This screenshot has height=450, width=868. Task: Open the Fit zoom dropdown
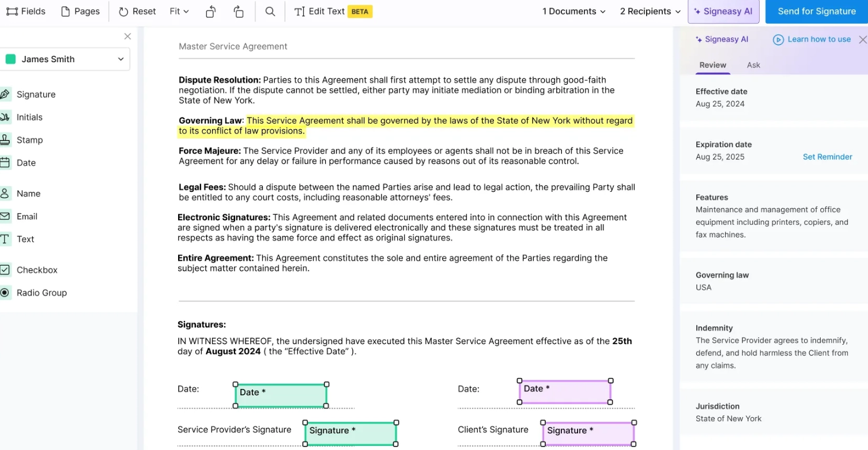[179, 11]
